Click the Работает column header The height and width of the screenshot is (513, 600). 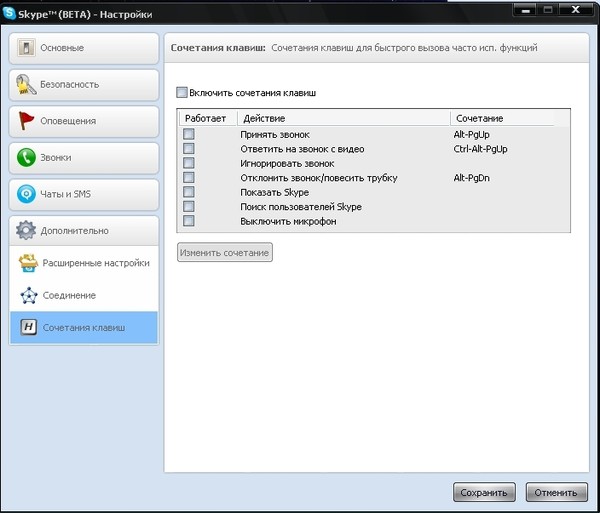point(208,118)
